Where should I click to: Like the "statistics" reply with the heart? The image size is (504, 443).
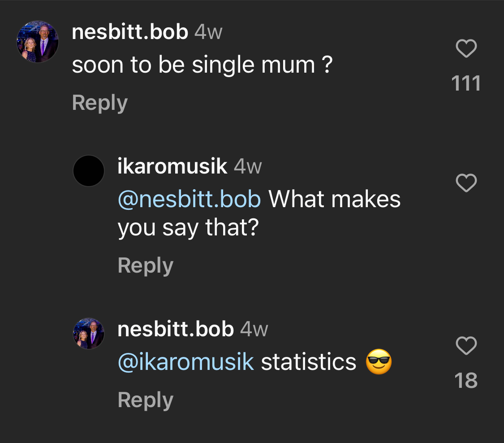pyautogui.click(x=466, y=346)
